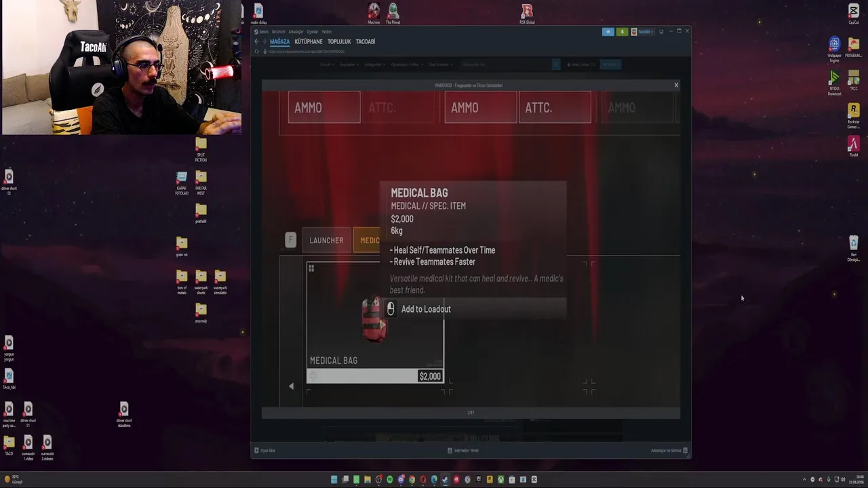Select the anomely folder on desktop
Image resolution: width=868 pixels, height=488 pixels.
201,312
